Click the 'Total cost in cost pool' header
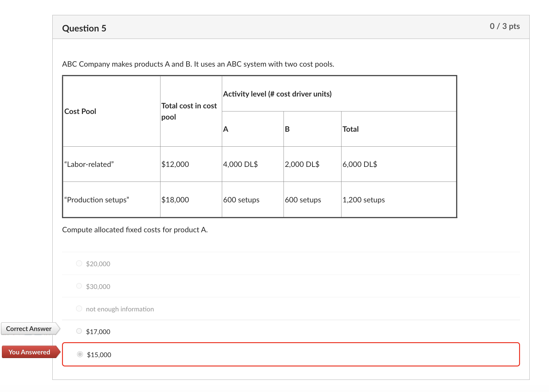This screenshot has height=392, width=549. click(x=189, y=111)
